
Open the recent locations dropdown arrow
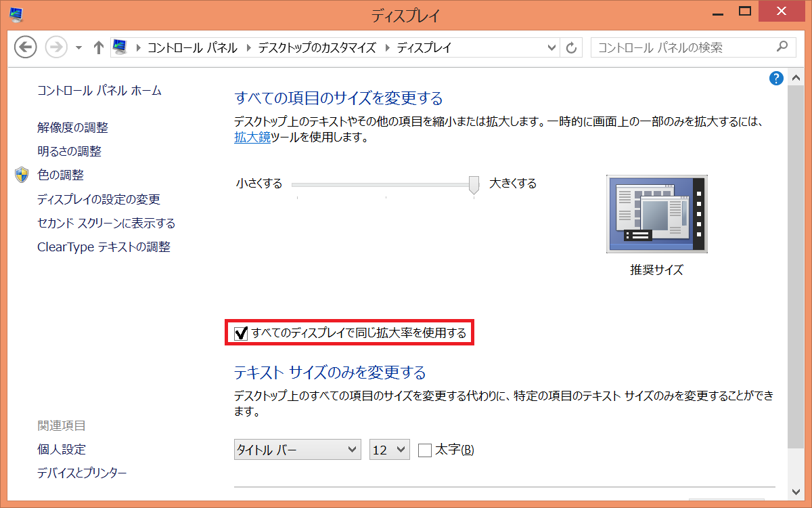tap(78, 48)
